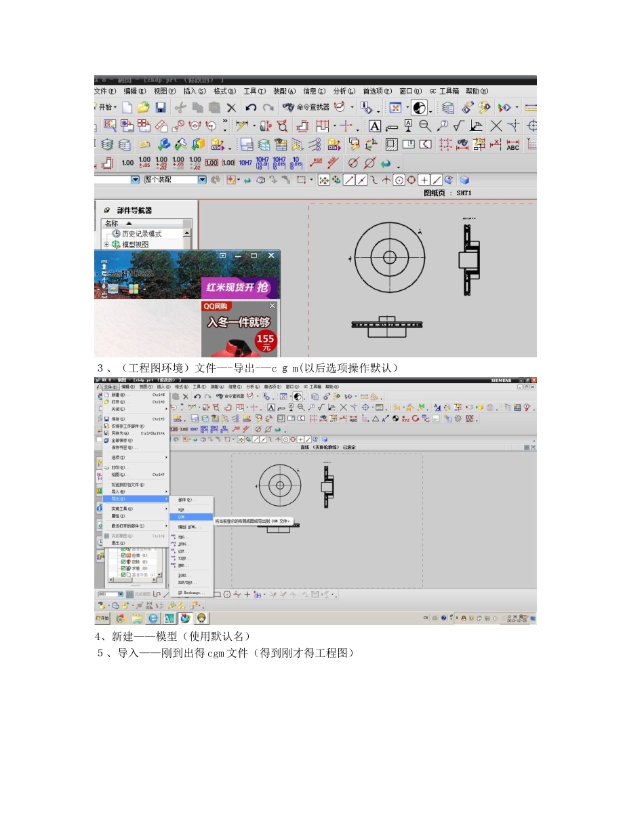This screenshot has height=834, width=644.
Task: Open 首选项 menu in upper screenshot
Action: point(378,91)
